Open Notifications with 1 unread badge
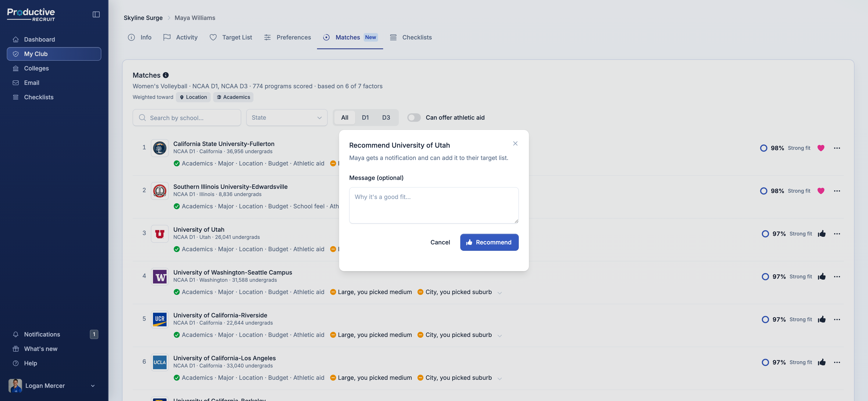The height and width of the screenshot is (401, 868). pyautogui.click(x=54, y=334)
